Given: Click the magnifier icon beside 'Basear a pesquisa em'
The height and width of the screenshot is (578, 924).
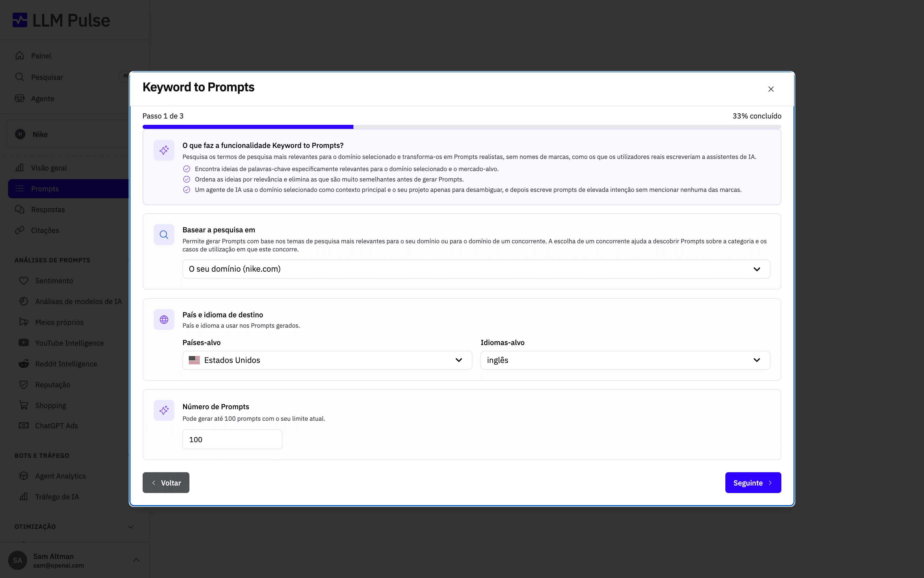Looking at the screenshot, I should (x=164, y=235).
